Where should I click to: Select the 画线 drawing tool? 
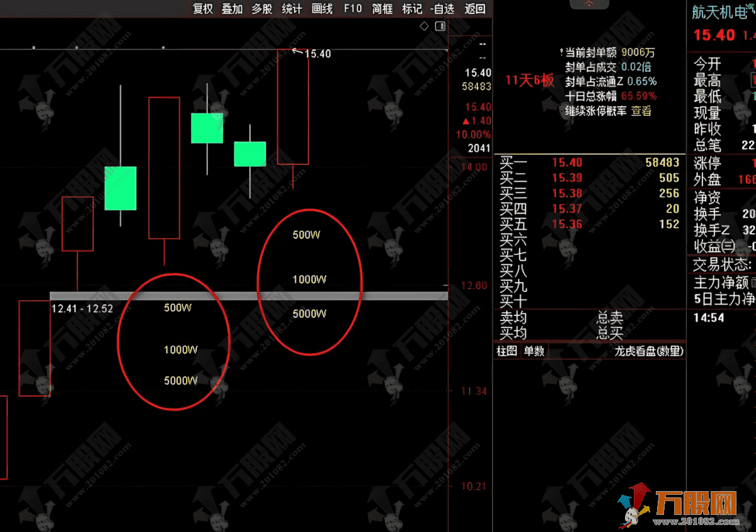[321, 9]
